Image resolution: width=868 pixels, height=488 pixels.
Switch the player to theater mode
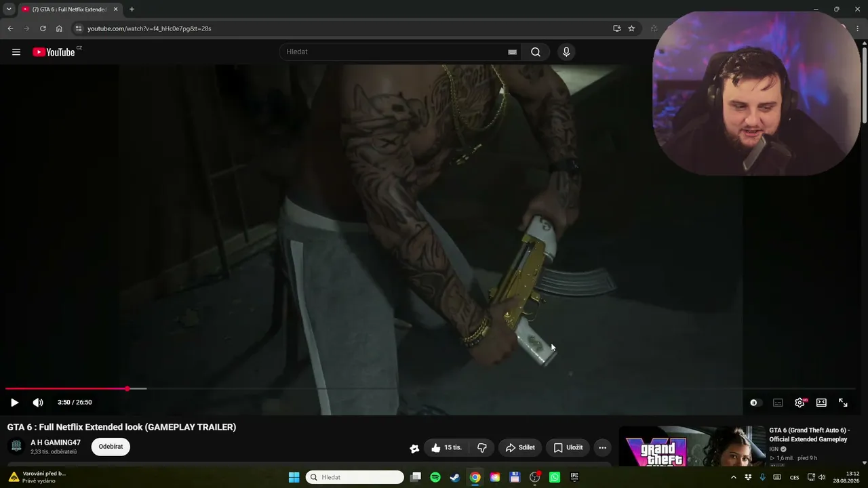(821, 403)
